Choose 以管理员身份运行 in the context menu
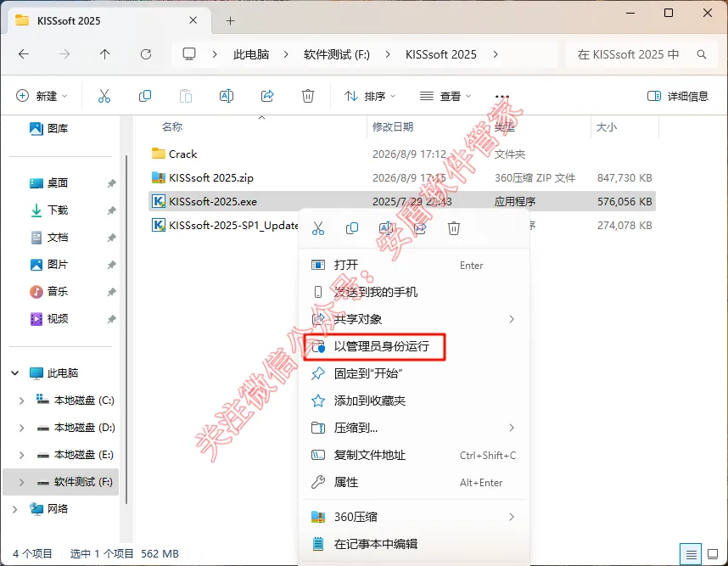Image resolution: width=728 pixels, height=566 pixels. tap(414, 346)
